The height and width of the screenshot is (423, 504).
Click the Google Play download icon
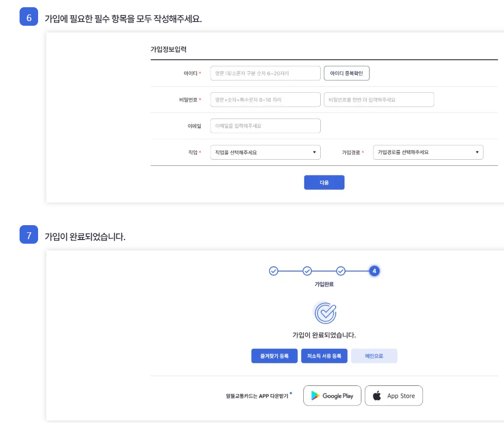point(314,396)
